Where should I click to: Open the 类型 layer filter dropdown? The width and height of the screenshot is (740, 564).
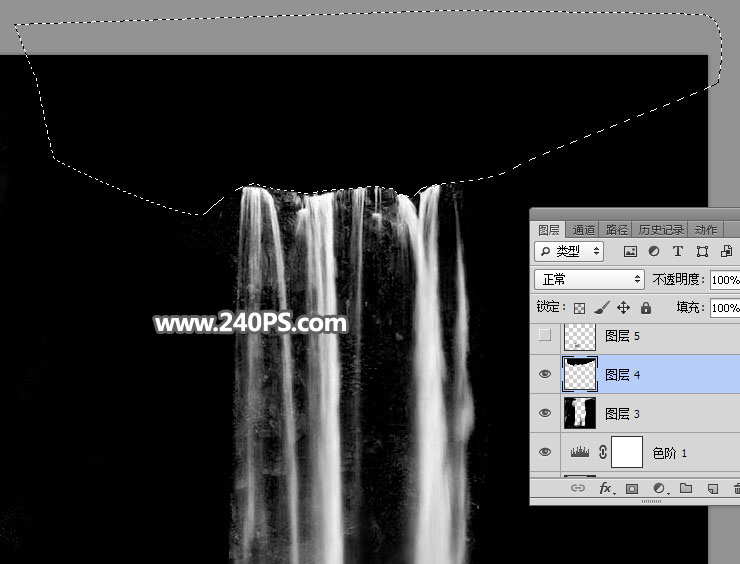[570, 252]
